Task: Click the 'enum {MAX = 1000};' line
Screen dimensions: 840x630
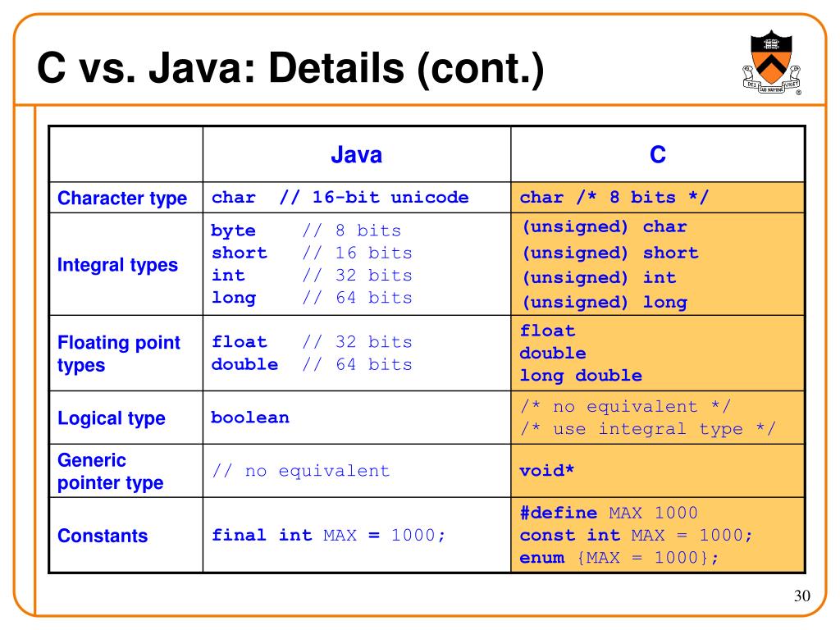Action: (619, 558)
